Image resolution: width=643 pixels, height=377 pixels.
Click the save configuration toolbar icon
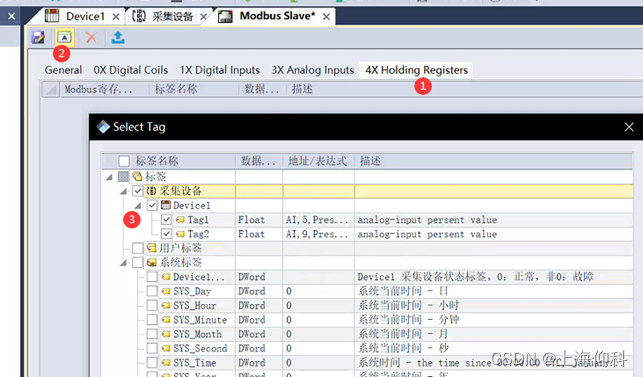point(38,38)
